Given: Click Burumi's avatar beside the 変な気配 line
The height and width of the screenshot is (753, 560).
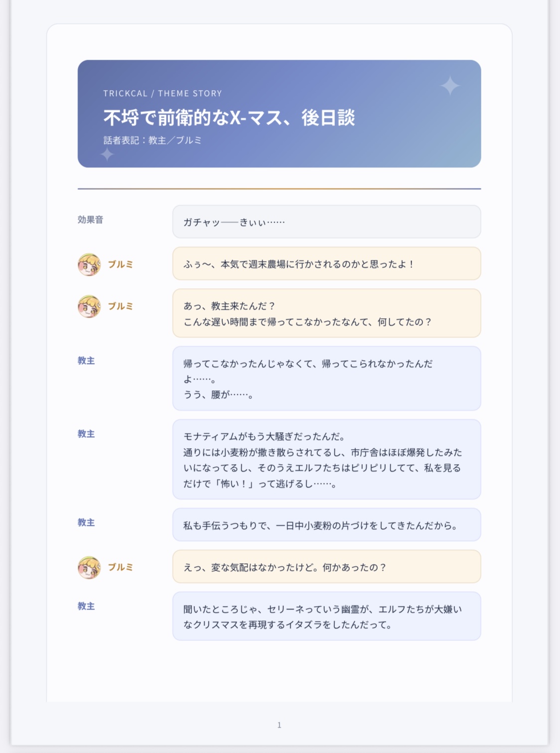Looking at the screenshot, I should point(89,567).
